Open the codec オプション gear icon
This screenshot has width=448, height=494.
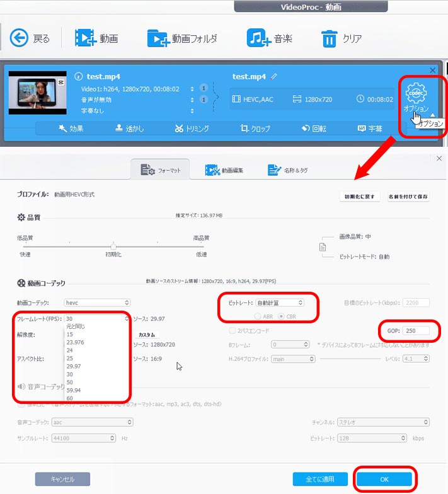[416, 93]
